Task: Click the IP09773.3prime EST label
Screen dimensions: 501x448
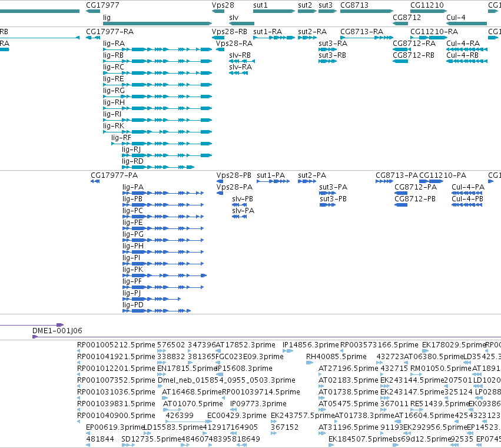Action: point(258,404)
